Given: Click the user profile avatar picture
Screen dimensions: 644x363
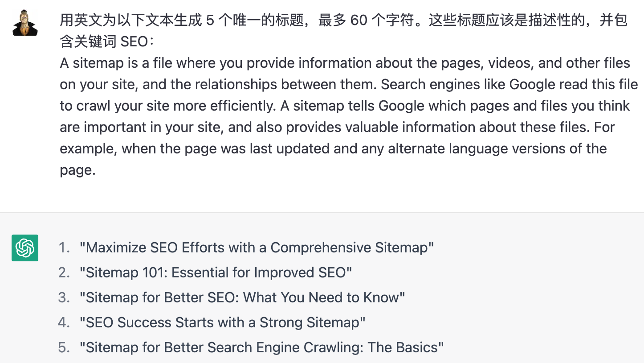Looking at the screenshot, I should 25,23.
